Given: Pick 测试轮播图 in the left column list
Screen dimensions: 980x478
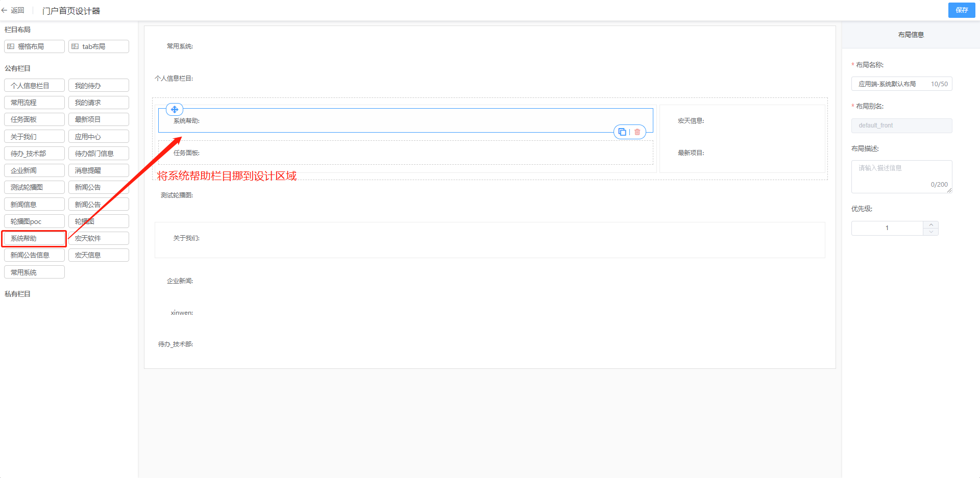Looking at the screenshot, I should pyautogui.click(x=34, y=187).
